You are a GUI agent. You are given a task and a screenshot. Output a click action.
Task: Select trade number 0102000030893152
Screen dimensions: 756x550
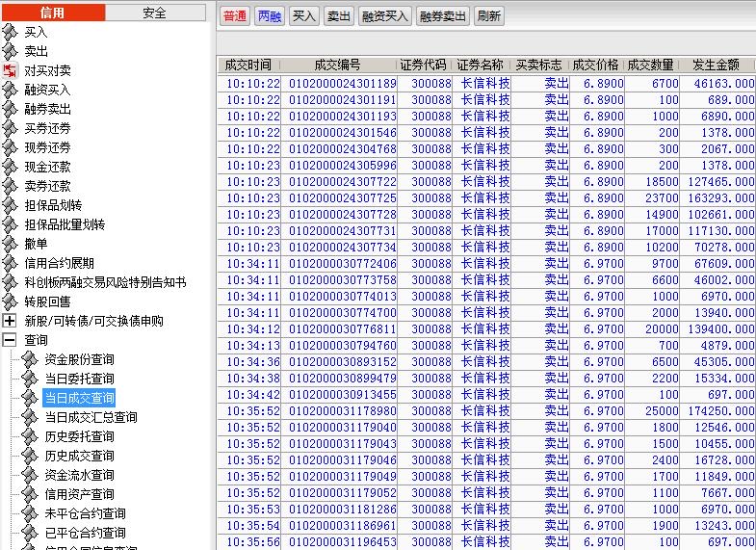click(343, 362)
